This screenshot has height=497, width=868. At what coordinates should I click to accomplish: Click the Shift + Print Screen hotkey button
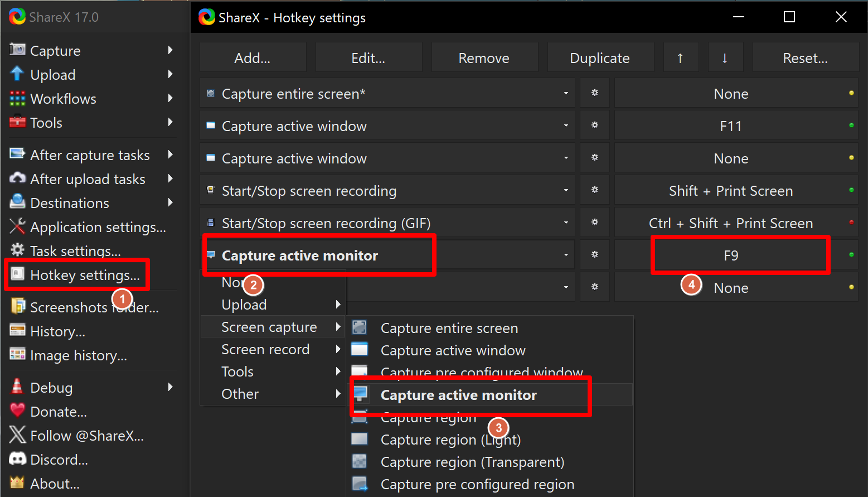736,190
